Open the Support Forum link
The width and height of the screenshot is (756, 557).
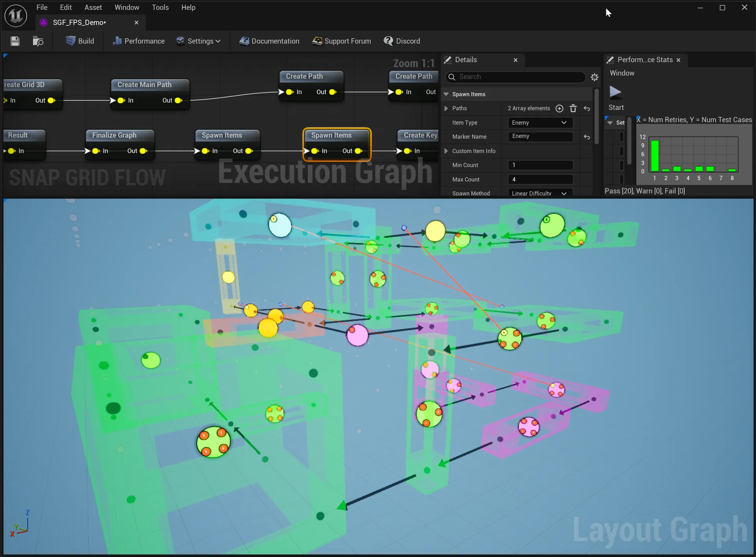click(x=341, y=41)
